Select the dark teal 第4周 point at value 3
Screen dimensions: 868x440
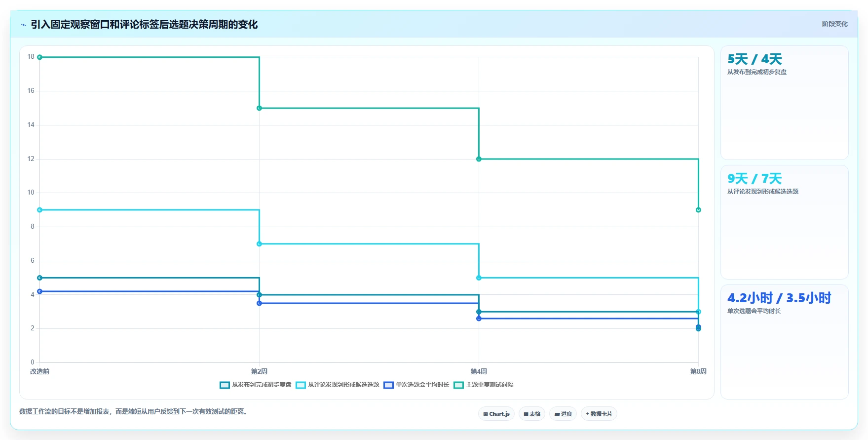479,312
